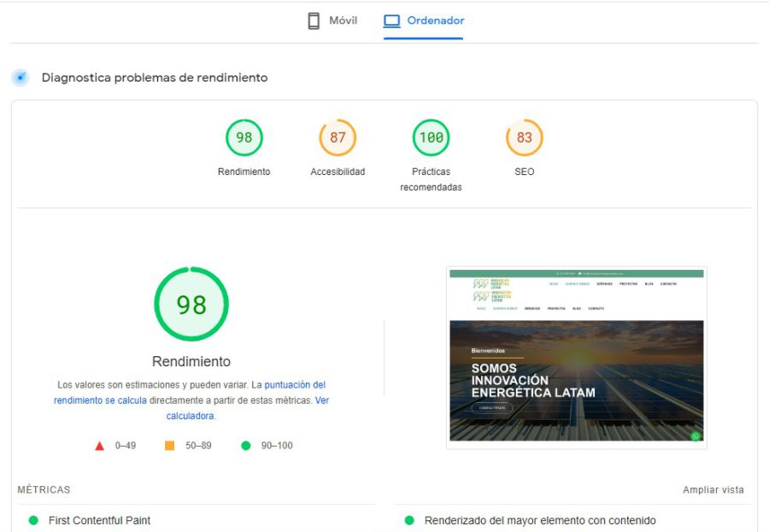Click the large 98 performance gauge
This screenshot has width=769, height=532.
pos(191,305)
